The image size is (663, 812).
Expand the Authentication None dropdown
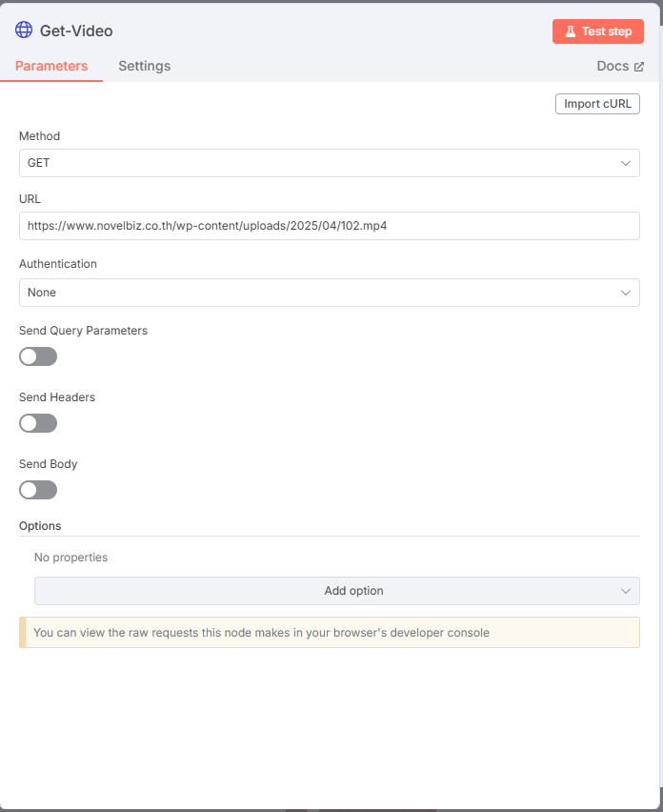point(330,293)
